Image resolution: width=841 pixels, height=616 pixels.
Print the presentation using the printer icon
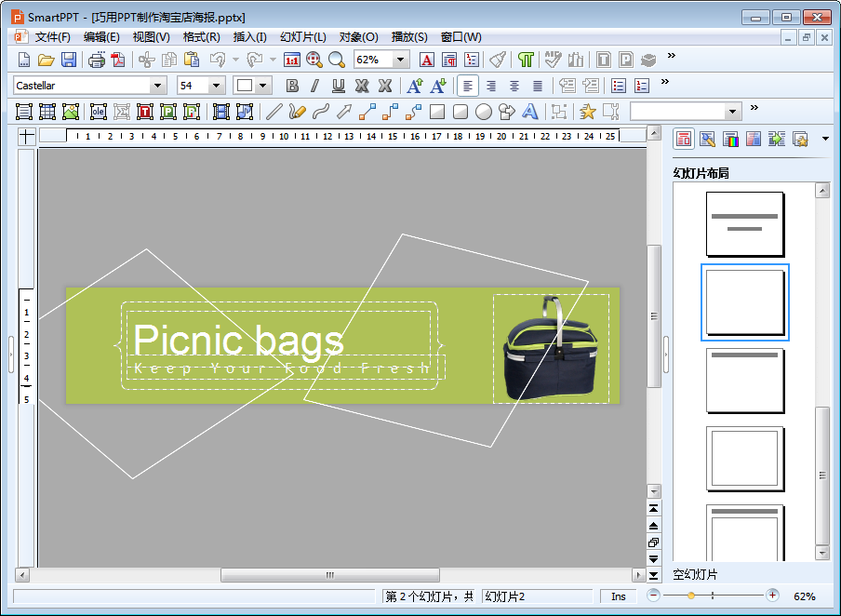[97, 60]
